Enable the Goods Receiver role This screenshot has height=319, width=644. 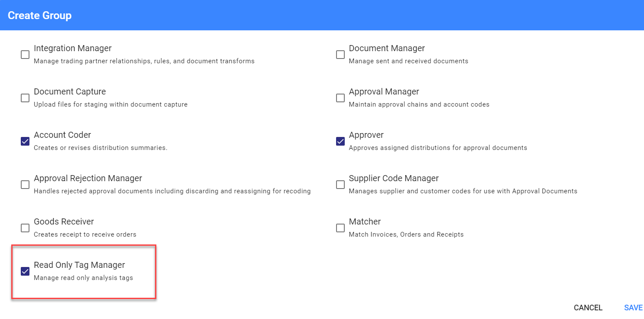(25, 228)
